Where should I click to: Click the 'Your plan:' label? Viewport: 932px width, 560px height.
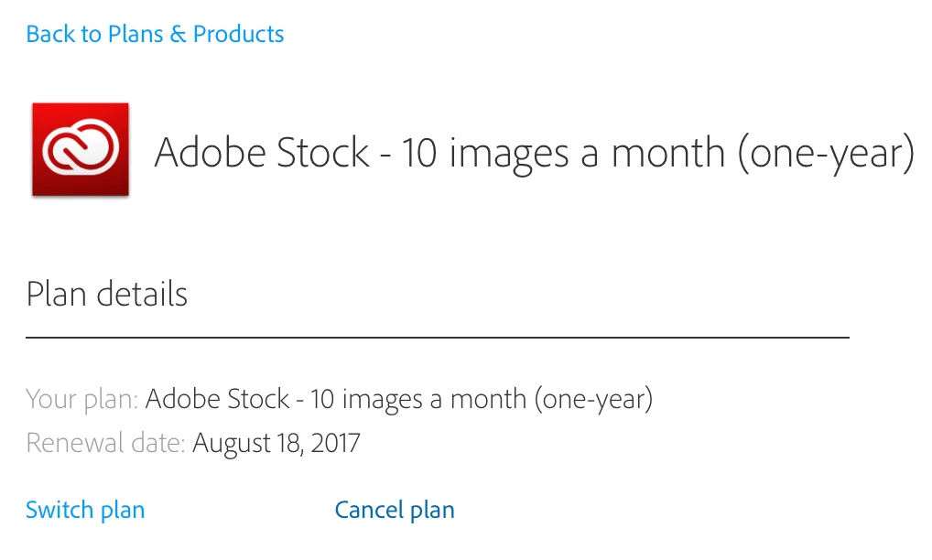point(81,400)
